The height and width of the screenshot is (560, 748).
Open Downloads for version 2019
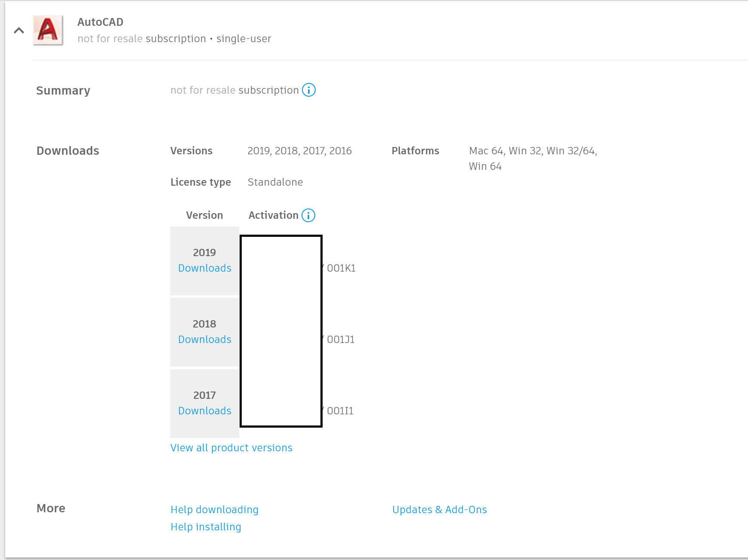pos(204,268)
